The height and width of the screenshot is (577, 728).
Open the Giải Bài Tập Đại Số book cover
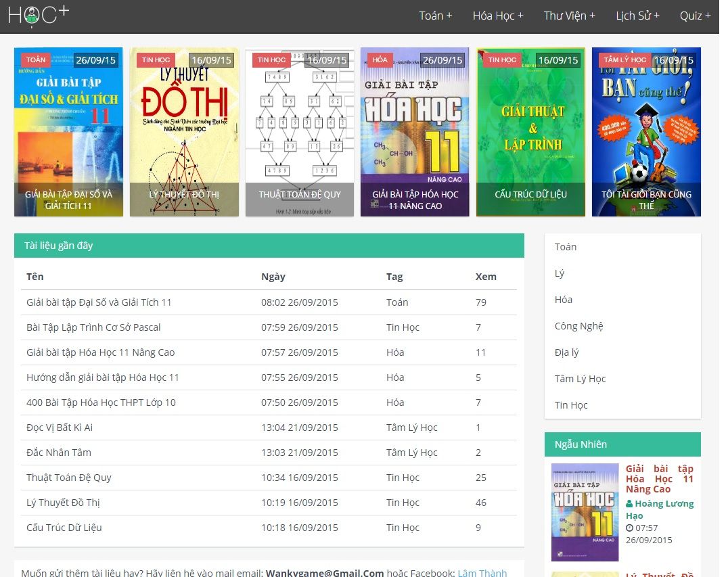pyautogui.click(x=68, y=132)
